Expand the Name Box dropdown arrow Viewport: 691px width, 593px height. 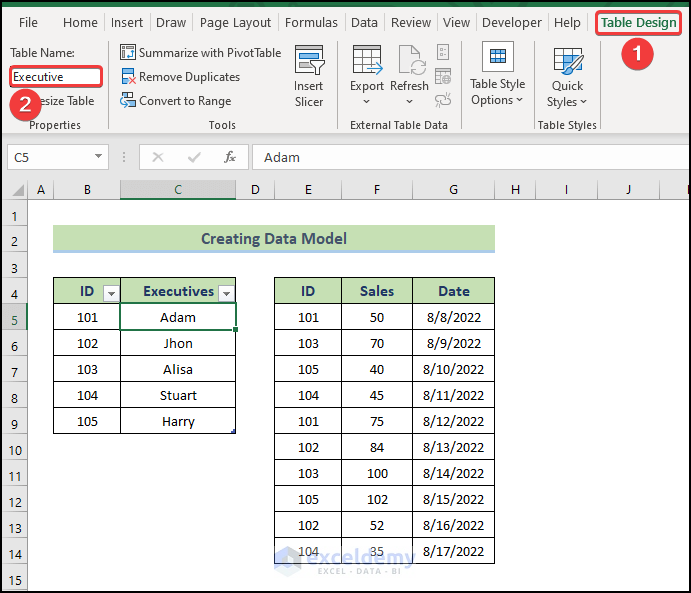(x=99, y=157)
